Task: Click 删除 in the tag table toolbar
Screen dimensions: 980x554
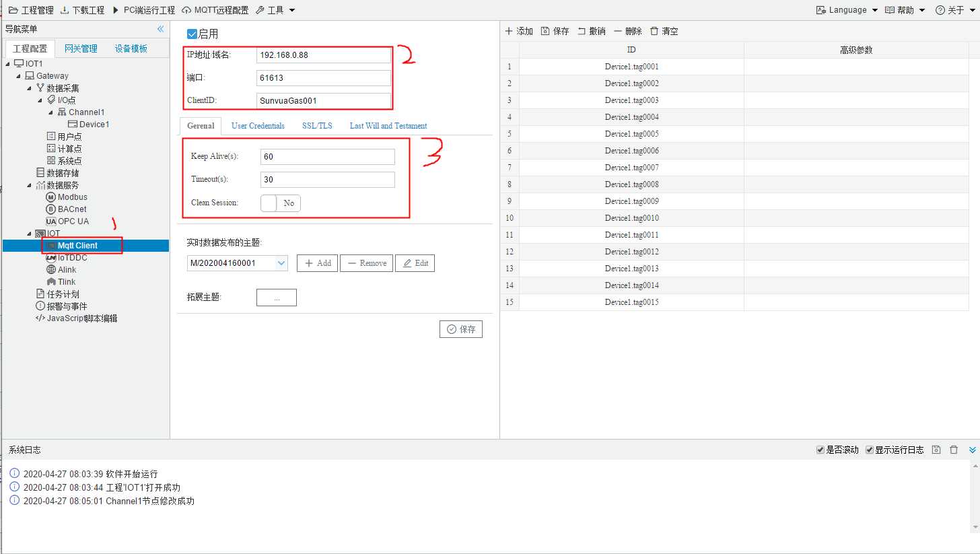Action: tap(628, 32)
